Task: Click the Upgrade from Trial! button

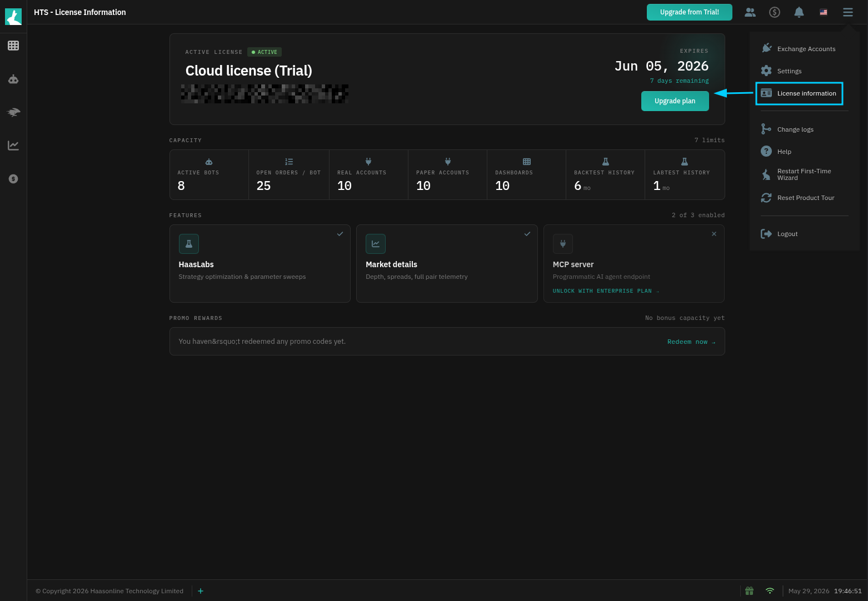Action: 690,12
